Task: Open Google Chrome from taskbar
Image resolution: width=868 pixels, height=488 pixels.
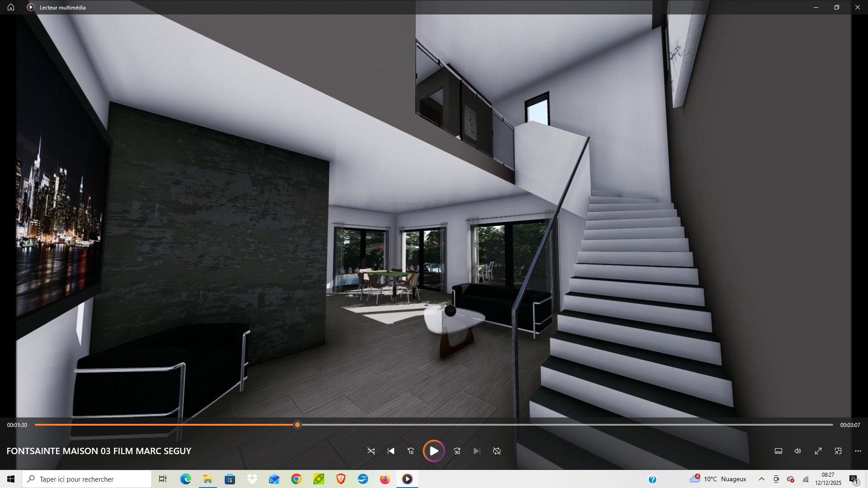Action: coord(297,479)
